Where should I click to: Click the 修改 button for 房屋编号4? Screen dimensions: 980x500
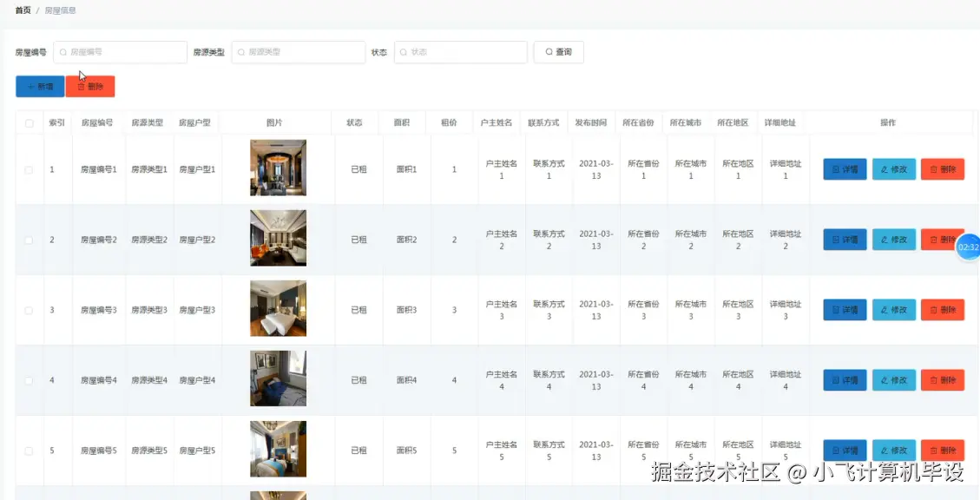click(x=893, y=379)
